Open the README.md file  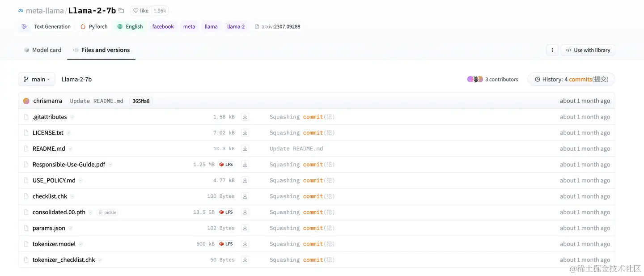pyautogui.click(x=49, y=149)
